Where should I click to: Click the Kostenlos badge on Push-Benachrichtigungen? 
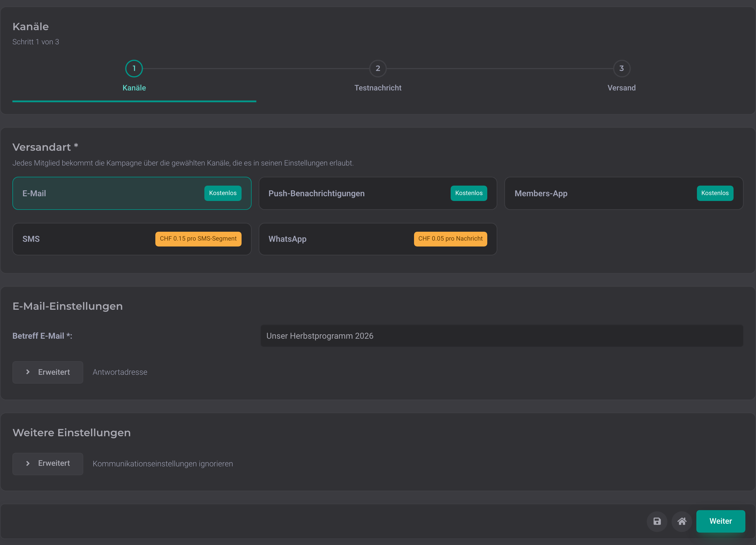[469, 193]
